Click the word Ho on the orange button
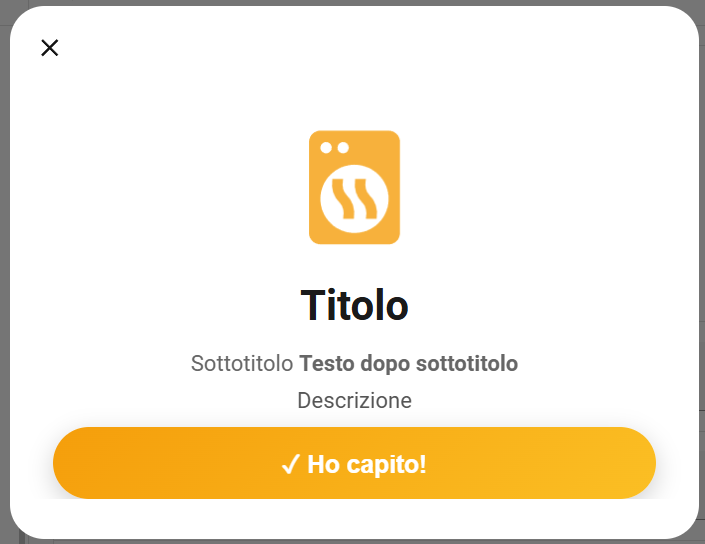The width and height of the screenshot is (705, 544). point(323,464)
